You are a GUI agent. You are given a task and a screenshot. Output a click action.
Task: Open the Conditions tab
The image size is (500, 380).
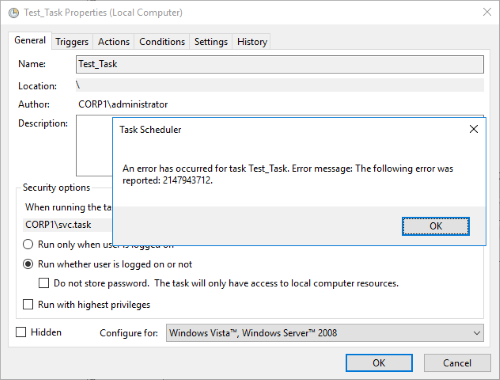(x=162, y=42)
